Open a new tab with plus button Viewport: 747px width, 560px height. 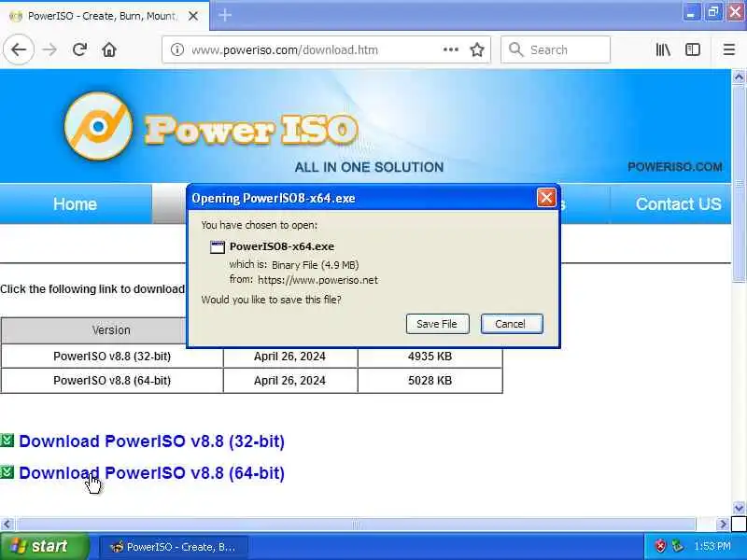tap(225, 15)
